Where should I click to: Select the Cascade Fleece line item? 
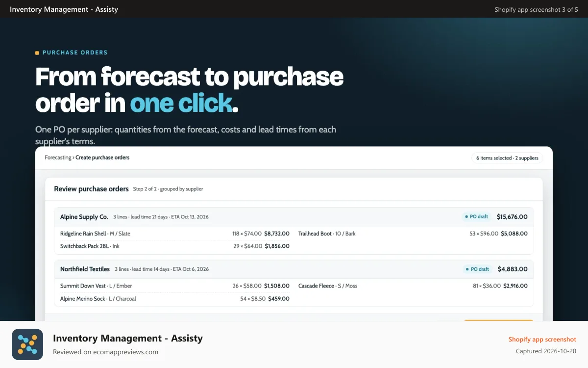(x=328, y=286)
